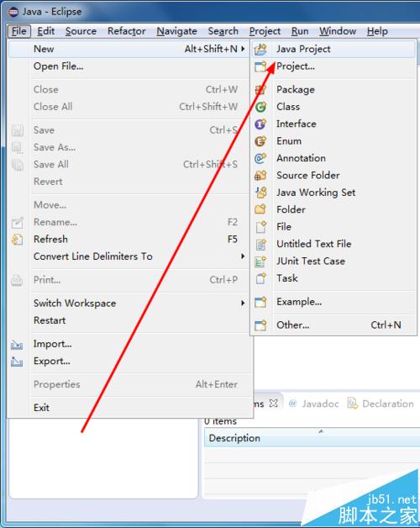Click the Refresh icon in File menu
The width and height of the screenshot is (420, 528).
(x=17, y=240)
